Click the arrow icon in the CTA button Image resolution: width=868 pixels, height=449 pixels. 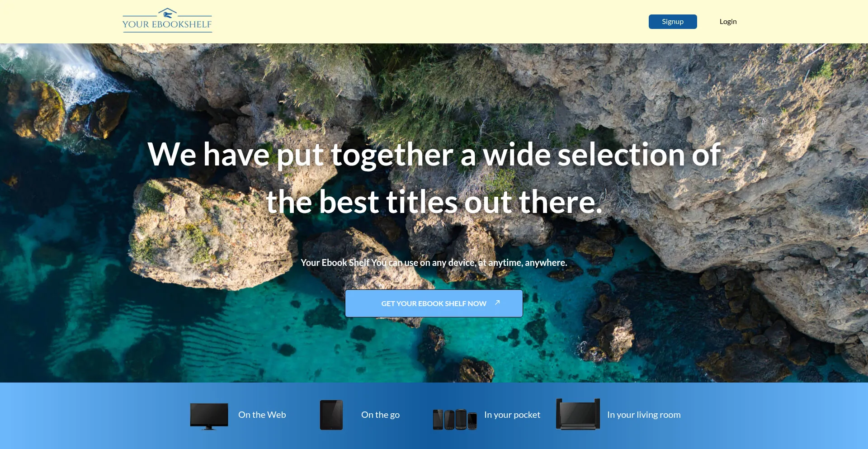point(497,302)
